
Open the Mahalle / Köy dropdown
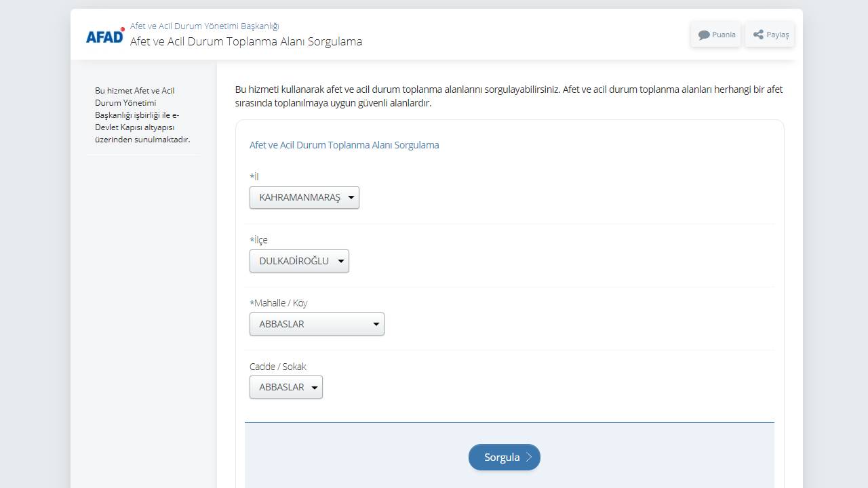point(317,324)
